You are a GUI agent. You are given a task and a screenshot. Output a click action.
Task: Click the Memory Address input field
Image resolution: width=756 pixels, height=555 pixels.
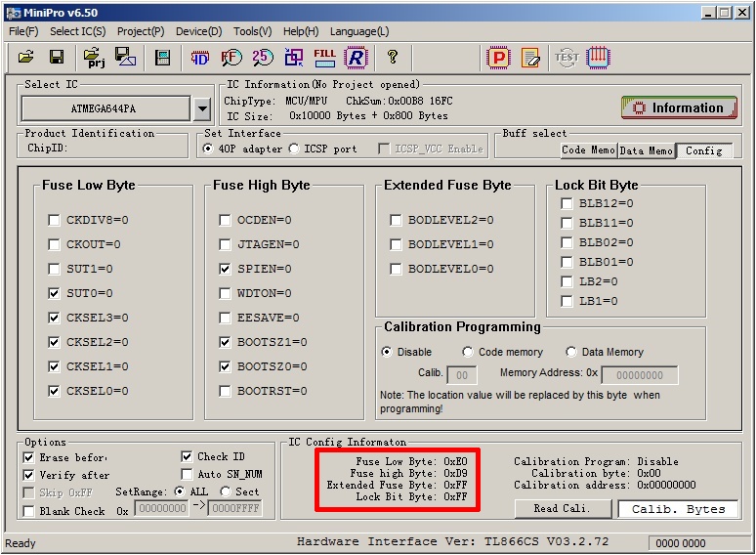(x=640, y=375)
